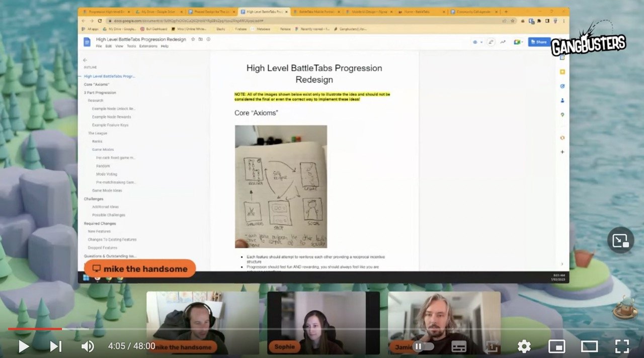The image size is (644, 358).
Task: Open outline heading High Level BattleTabs Progr...
Action: (x=110, y=76)
